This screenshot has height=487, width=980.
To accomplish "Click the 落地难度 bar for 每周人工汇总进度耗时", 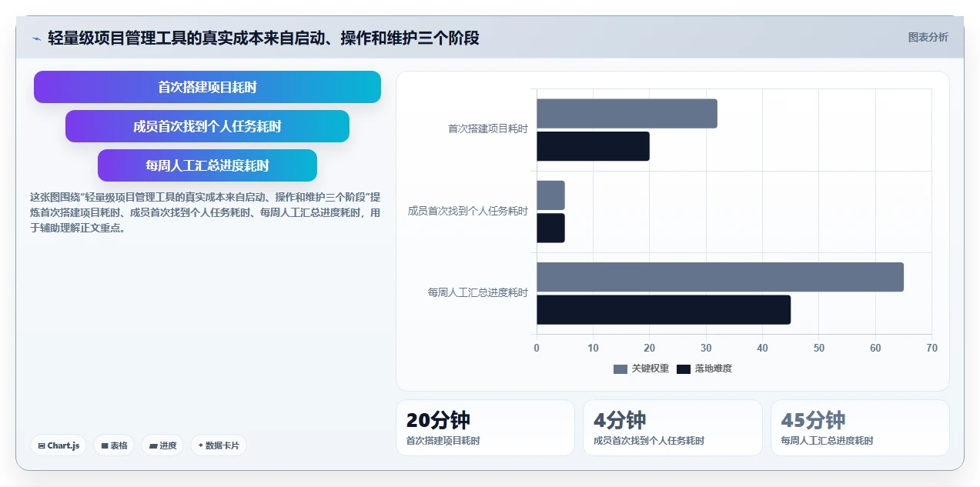I will [664, 309].
